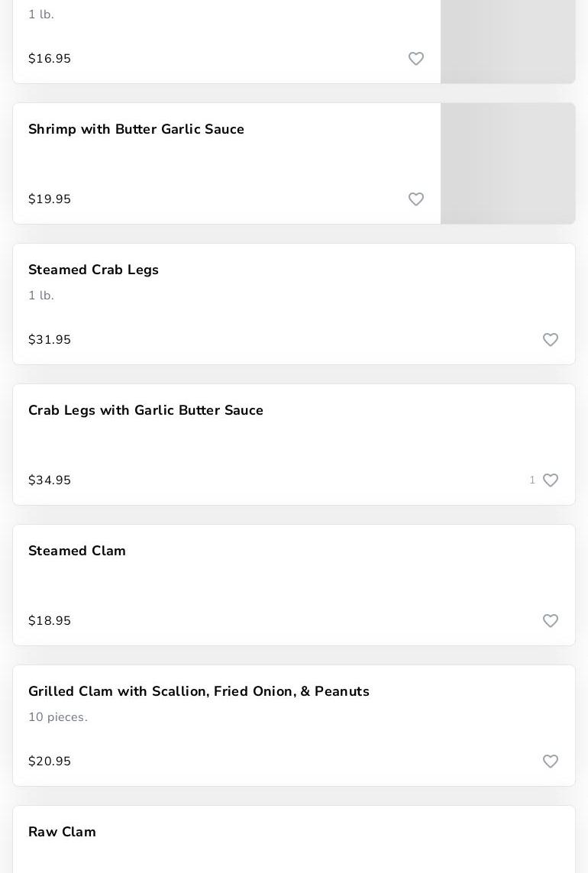Click the $19.95 shrimp price

click(x=50, y=199)
